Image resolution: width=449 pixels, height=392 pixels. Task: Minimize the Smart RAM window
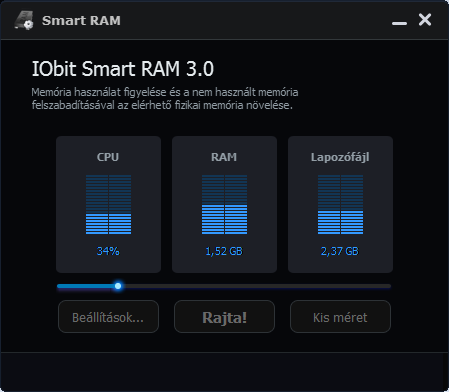[399, 23]
